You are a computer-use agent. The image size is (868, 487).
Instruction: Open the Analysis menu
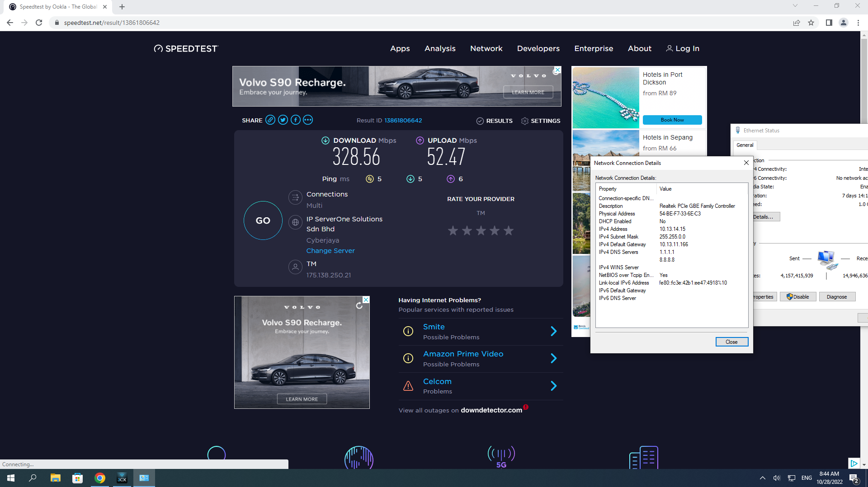coord(440,48)
